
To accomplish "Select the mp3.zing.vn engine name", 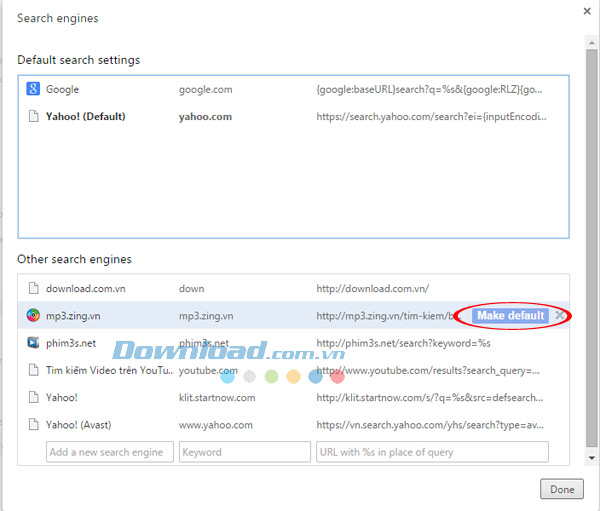I will (x=73, y=316).
